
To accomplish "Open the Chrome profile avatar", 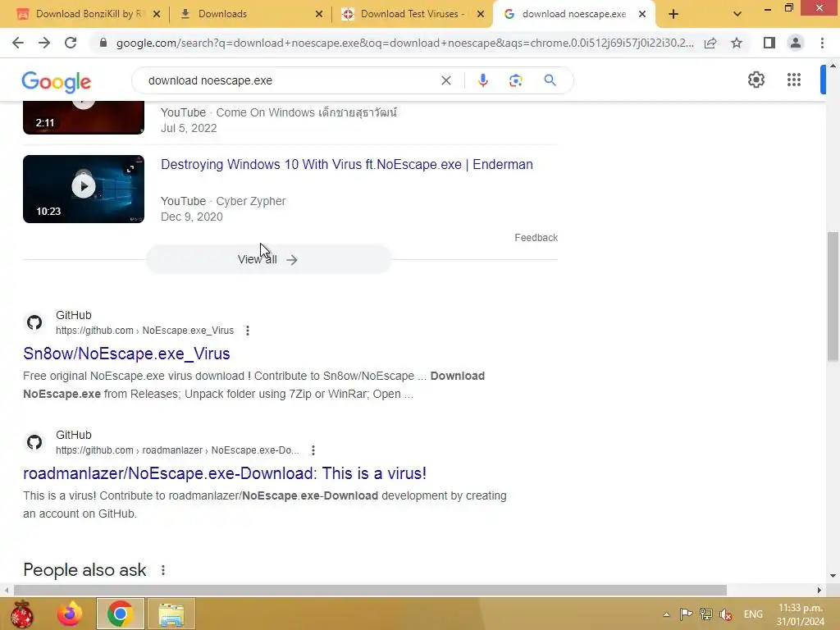I will (x=796, y=43).
